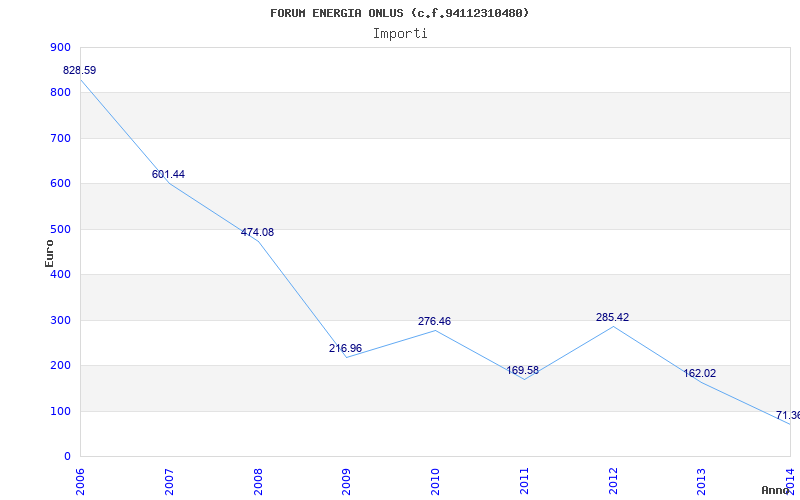Click the 2013 year tick label
Screen dimensions: 800x500
(x=702, y=481)
